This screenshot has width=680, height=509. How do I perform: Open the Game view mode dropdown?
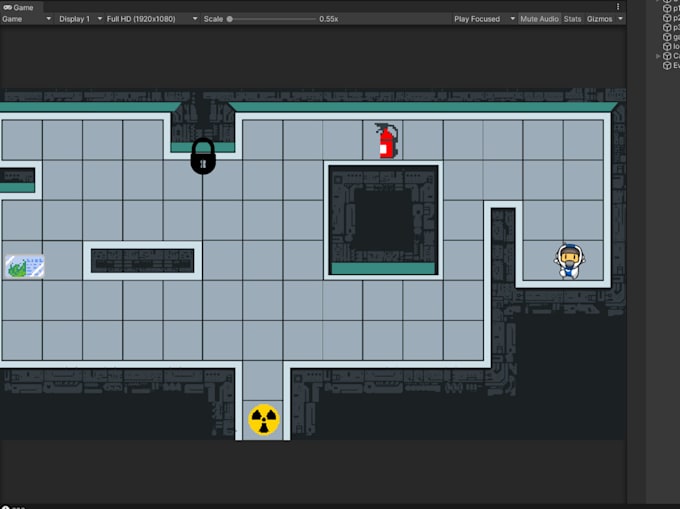pyautogui.click(x=26, y=19)
